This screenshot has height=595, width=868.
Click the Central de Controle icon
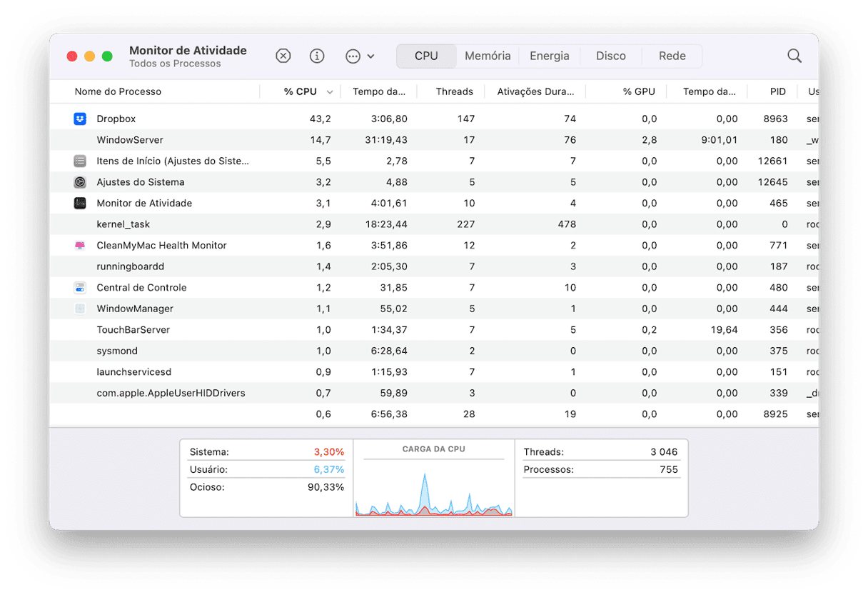80,287
